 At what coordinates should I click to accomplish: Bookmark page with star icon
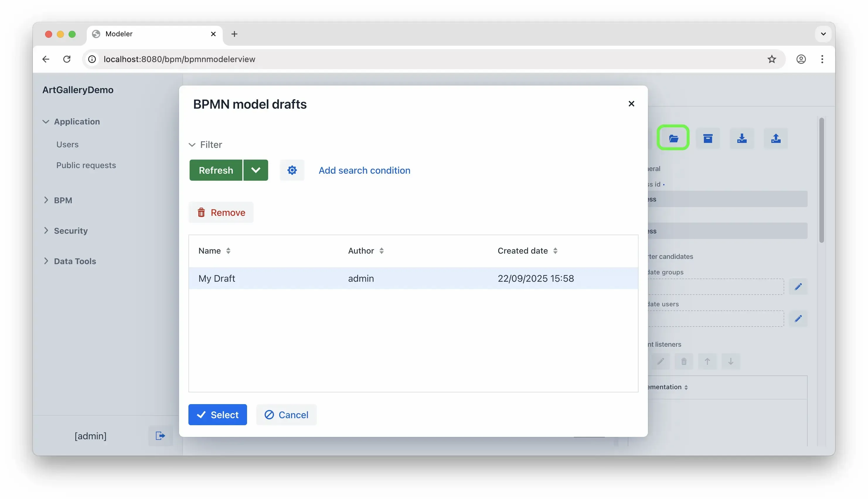[x=771, y=59]
